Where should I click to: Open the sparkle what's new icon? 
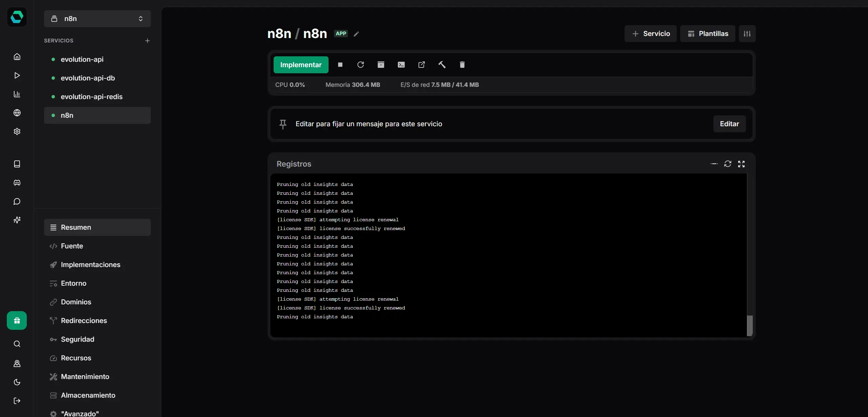click(x=17, y=220)
